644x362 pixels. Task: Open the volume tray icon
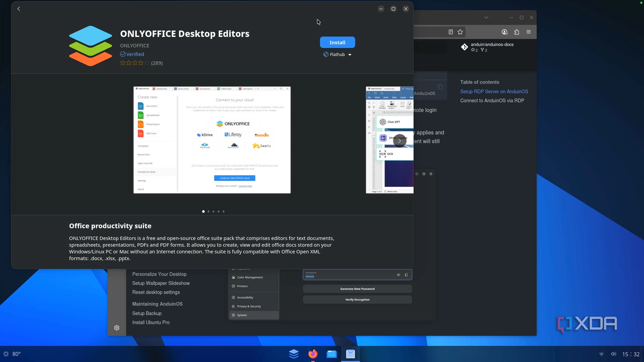coord(614,354)
